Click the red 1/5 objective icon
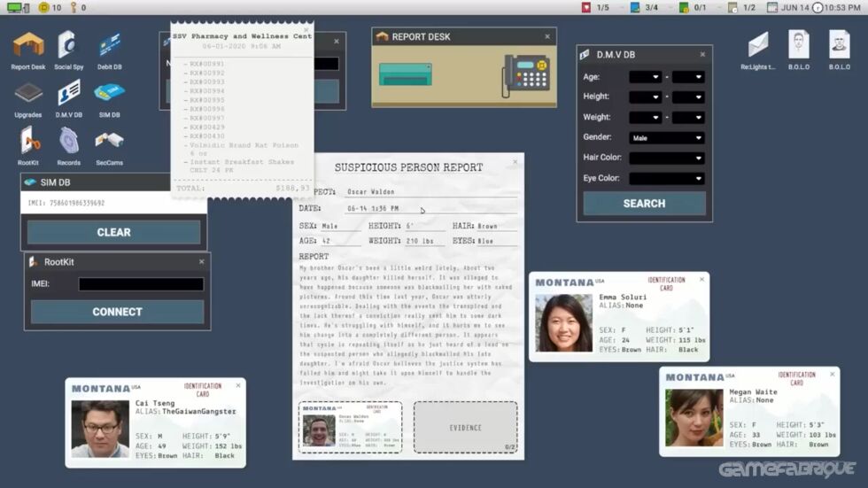Screen dimensions: 868x488 point(585,7)
